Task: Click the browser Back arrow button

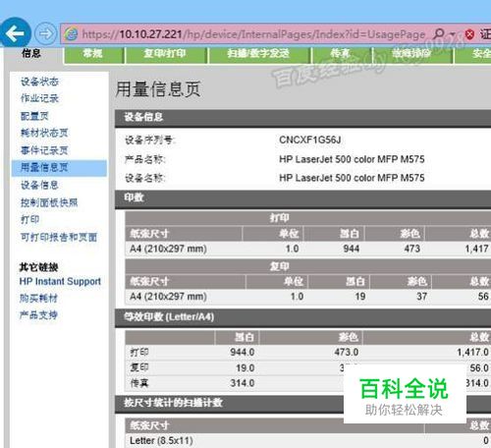Action: pos(15,32)
